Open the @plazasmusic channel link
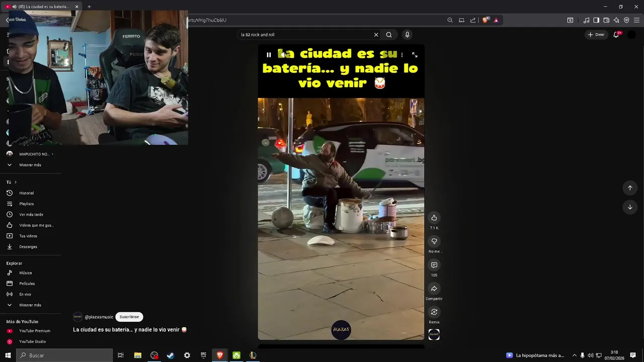 point(99,317)
